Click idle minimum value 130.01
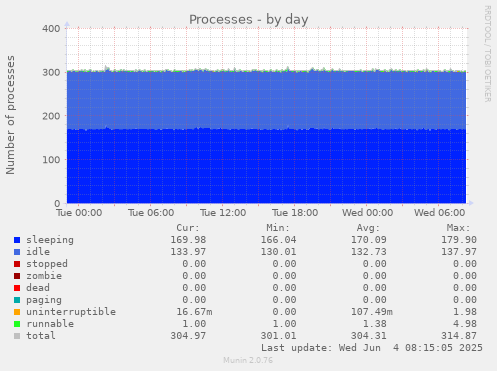This screenshot has width=497, height=371. pos(278,252)
